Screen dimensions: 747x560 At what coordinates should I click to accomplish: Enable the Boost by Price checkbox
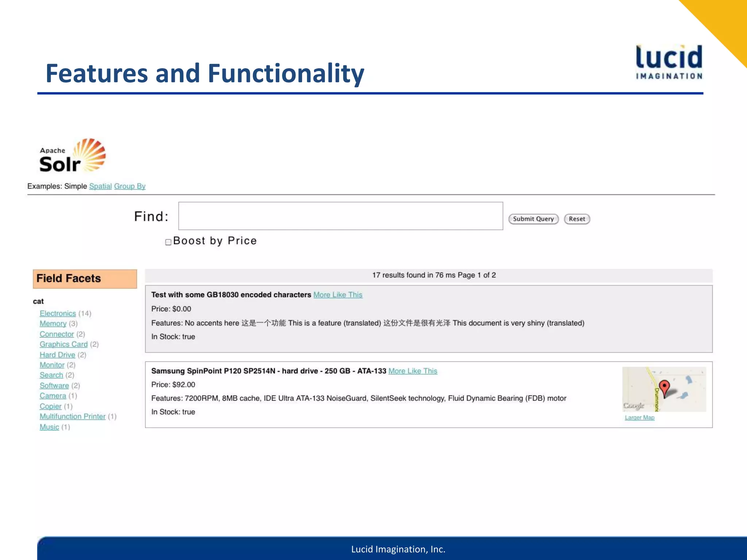click(168, 242)
